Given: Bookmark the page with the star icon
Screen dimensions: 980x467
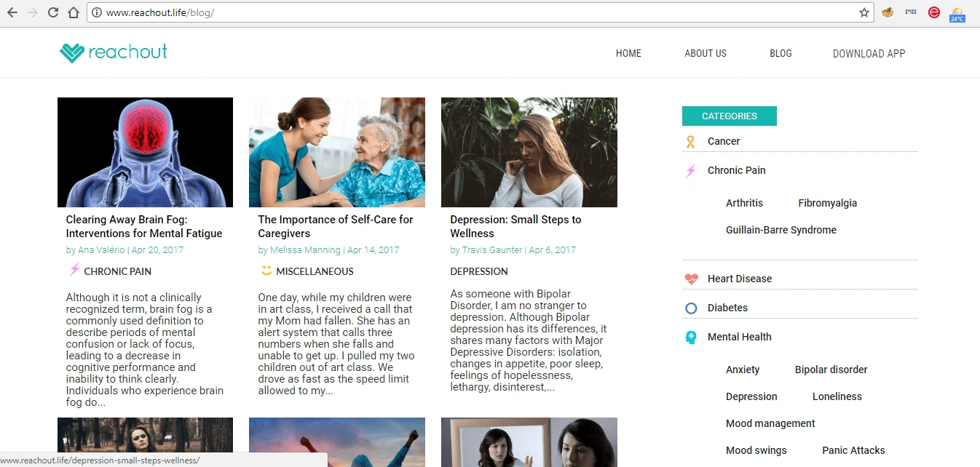Looking at the screenshot, I should coord(864,12).
